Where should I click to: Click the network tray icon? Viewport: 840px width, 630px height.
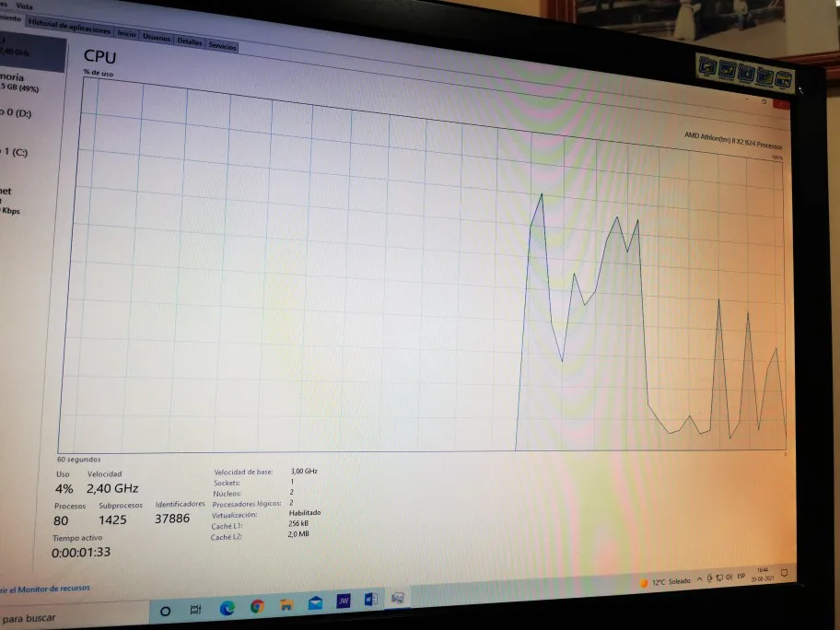719,577
